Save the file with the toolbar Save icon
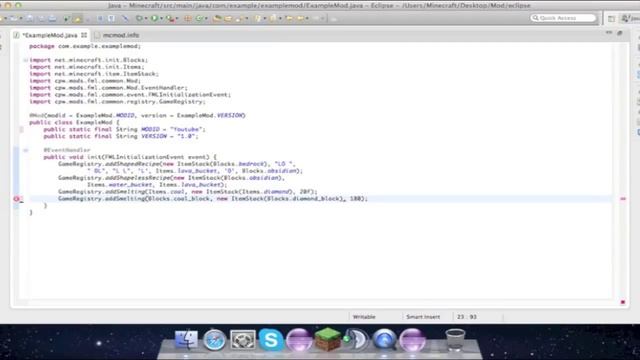 coord(29,18)
